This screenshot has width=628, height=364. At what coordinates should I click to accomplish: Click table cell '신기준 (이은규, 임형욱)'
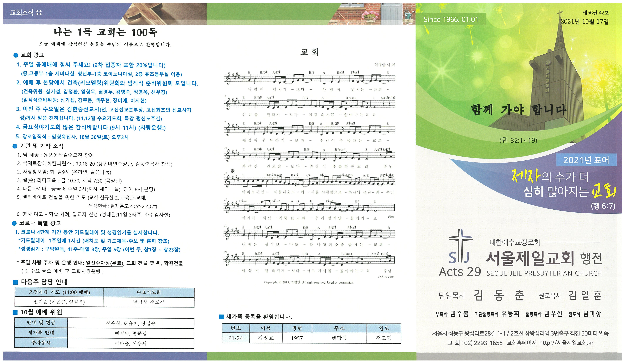tap(59, 302)
